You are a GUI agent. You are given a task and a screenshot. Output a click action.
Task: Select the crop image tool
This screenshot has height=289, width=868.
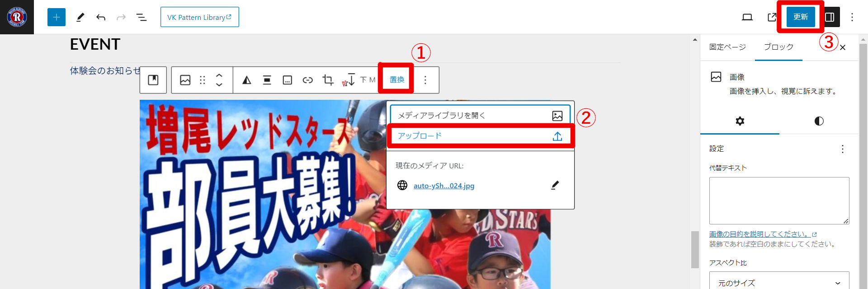point(328,80)
